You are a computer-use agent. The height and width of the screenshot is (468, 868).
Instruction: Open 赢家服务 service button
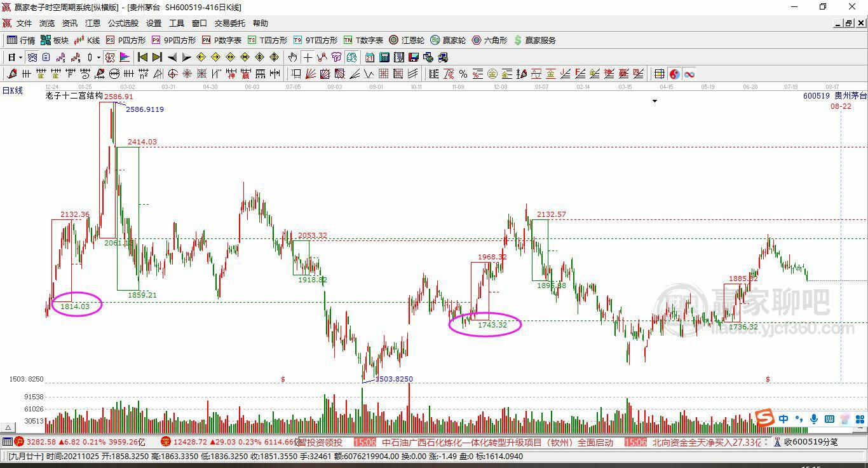534,40
